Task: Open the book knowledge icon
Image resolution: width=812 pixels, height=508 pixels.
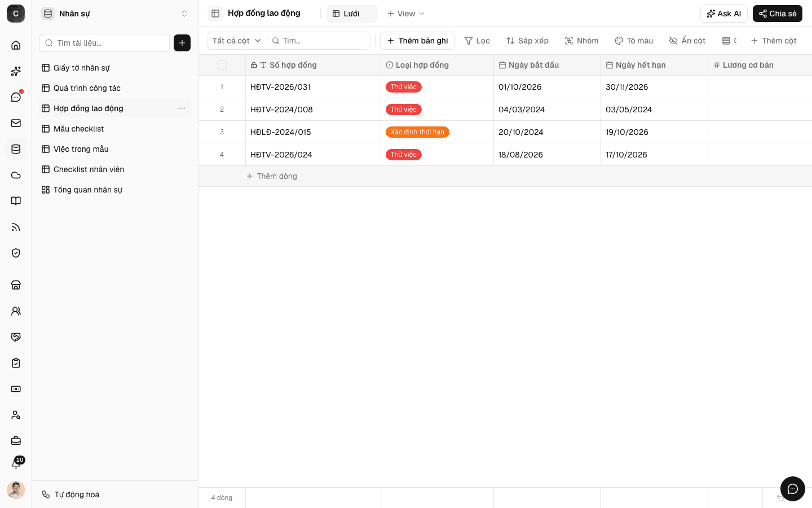Action: (16, 201)
